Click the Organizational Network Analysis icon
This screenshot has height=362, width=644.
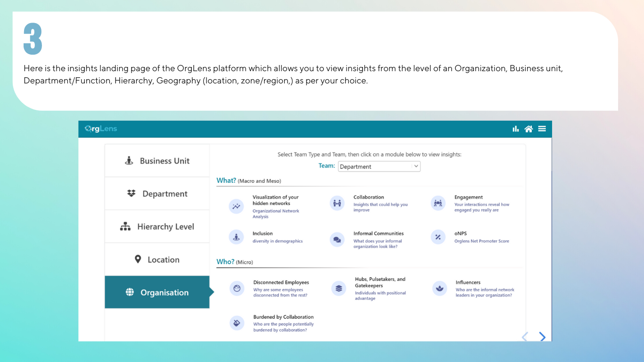point(236,206)
